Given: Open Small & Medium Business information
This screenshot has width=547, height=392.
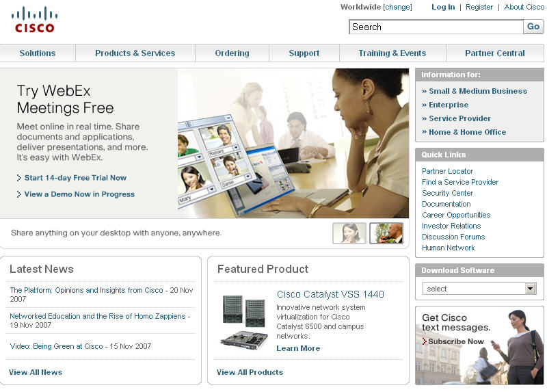Looking at the screenshot, I should [x=478, y=91].
